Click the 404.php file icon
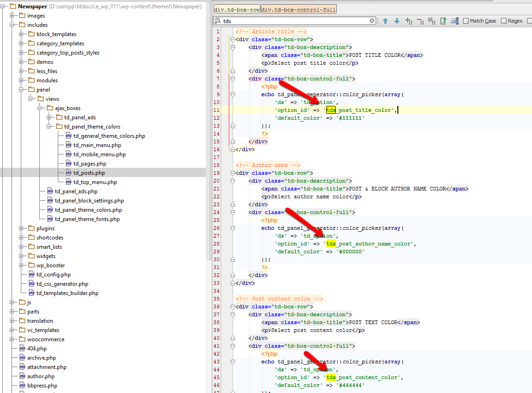The image size is (532, 393). point(22,349)
